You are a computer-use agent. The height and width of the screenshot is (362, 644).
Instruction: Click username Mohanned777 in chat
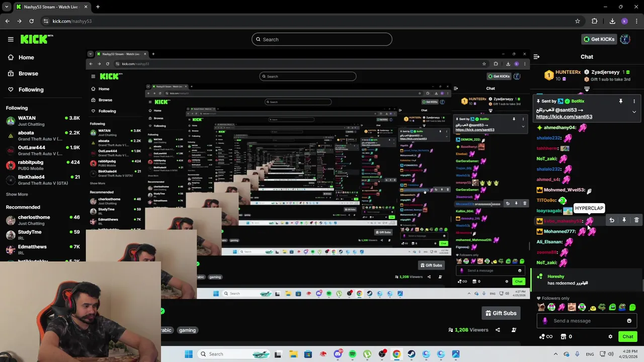(x=559, y=232)
